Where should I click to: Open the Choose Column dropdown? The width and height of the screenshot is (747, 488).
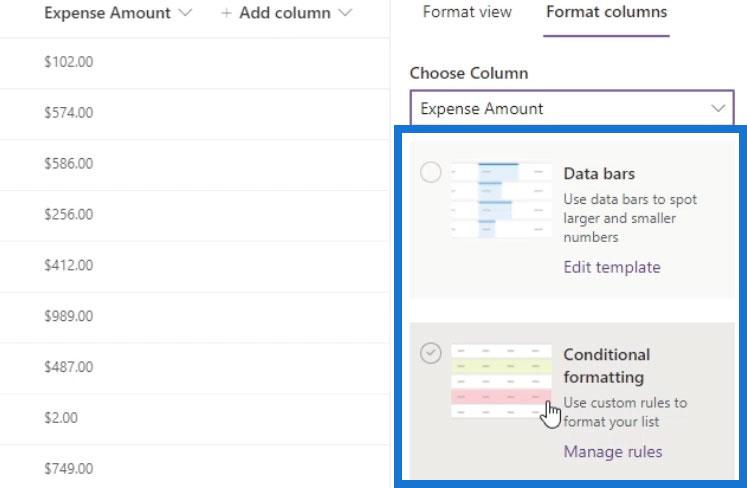(572, 109)
